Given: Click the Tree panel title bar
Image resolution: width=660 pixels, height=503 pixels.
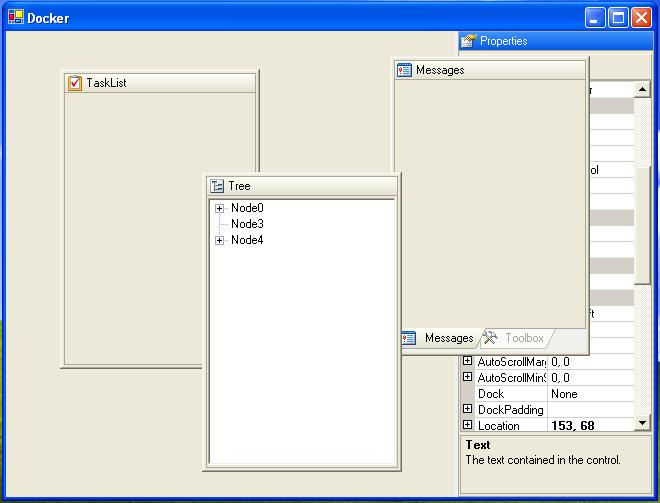Looking at the screenshot, I should point(302,186).
